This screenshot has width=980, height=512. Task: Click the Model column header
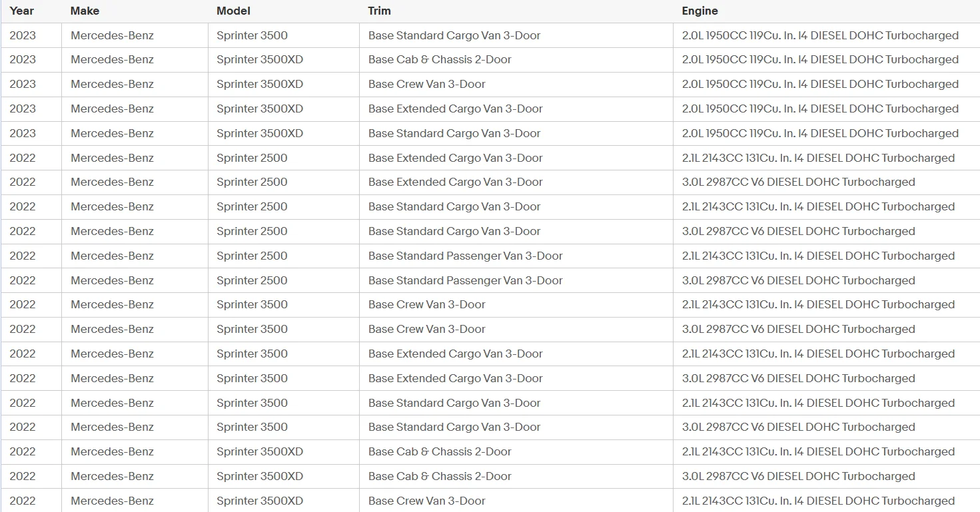[x=233, y=11]
